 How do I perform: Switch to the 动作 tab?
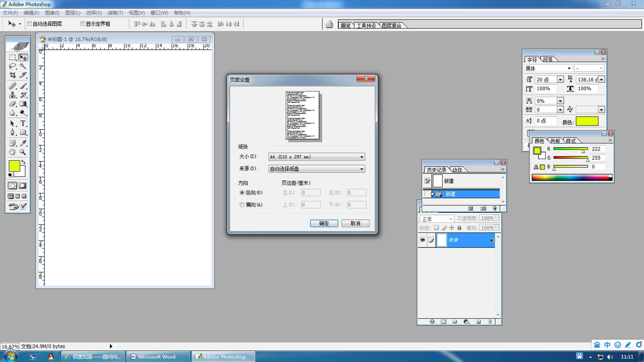point(457,170)
